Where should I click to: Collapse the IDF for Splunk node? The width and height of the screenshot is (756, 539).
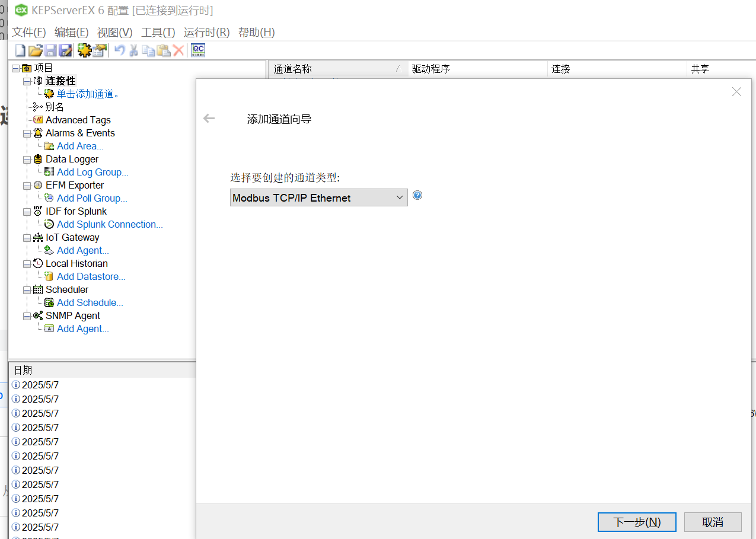pyautogui.click(x=27, y=212)
